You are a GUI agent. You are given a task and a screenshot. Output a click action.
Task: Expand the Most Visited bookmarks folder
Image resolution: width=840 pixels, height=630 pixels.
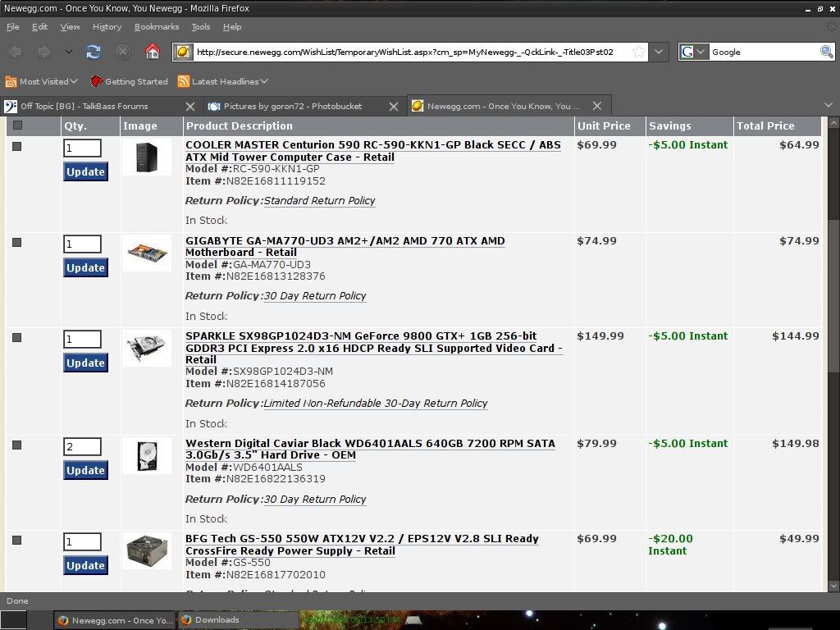(42, 81)
